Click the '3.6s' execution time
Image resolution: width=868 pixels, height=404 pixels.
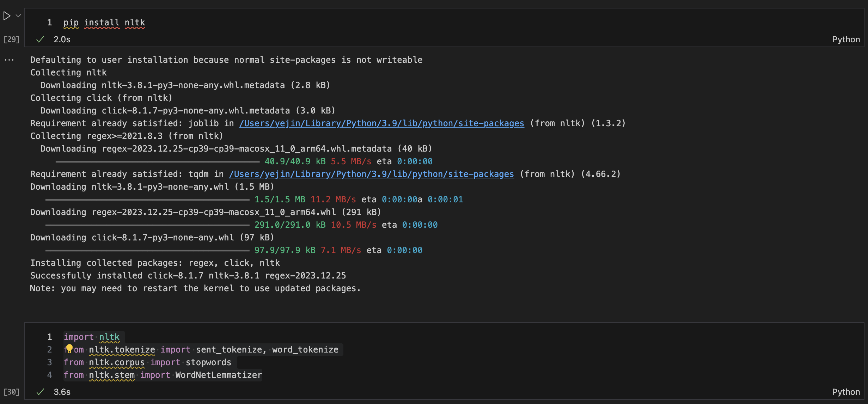pyautogui.click(x=62, y=392)
